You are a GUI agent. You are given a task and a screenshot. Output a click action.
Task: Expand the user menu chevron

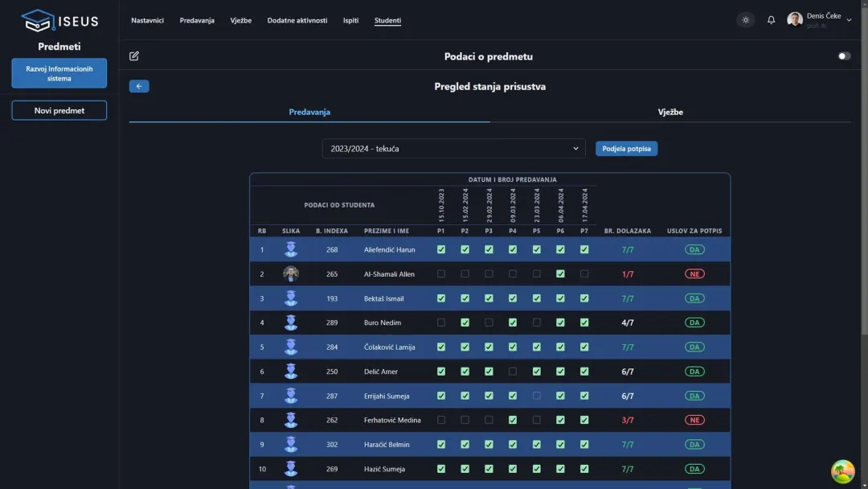tap(849, 20)
